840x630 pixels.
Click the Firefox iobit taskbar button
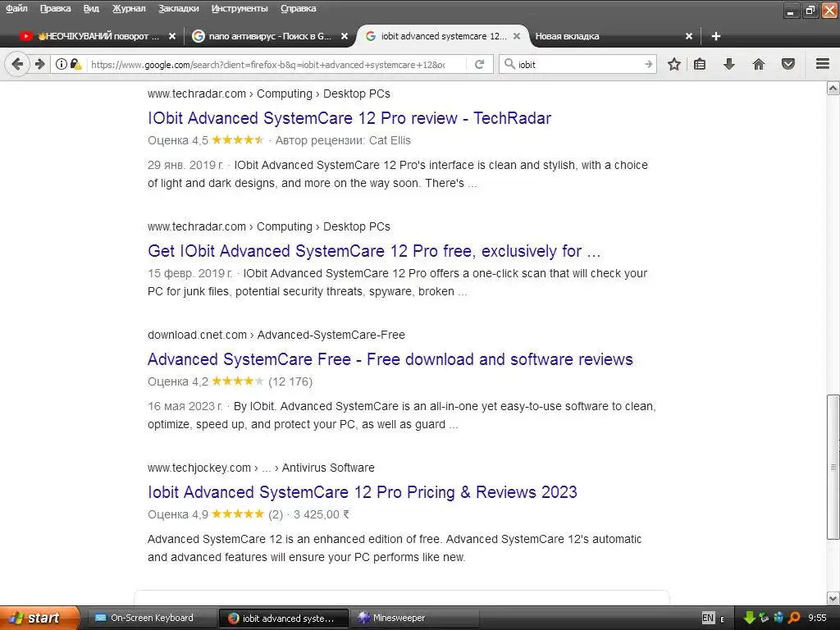pos(283,618)
